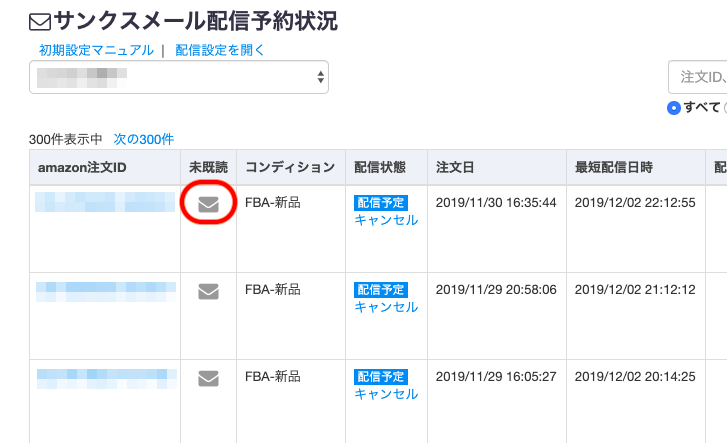Click order date 2019/11/30 16:35:44
This screenshot has width=727, height=443.
coord(496,203)
